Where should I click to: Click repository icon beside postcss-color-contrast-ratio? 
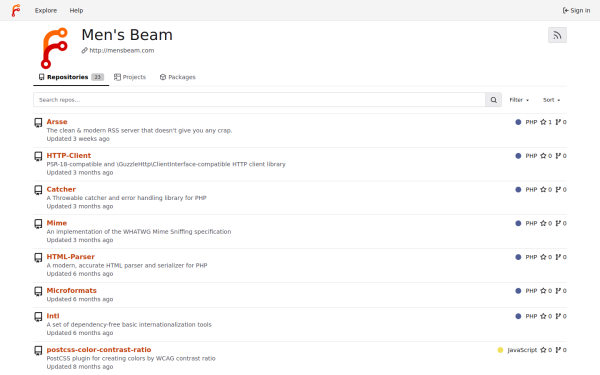click(x=38, y=351)
